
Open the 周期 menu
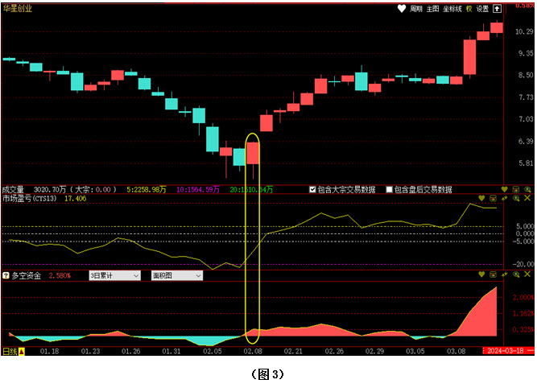tap(416, 9)
